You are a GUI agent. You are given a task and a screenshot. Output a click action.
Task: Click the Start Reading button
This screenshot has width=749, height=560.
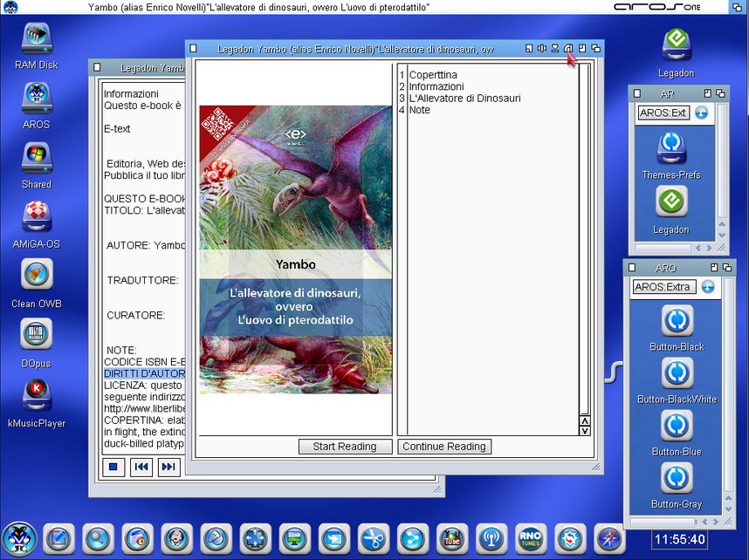[344, 447]
